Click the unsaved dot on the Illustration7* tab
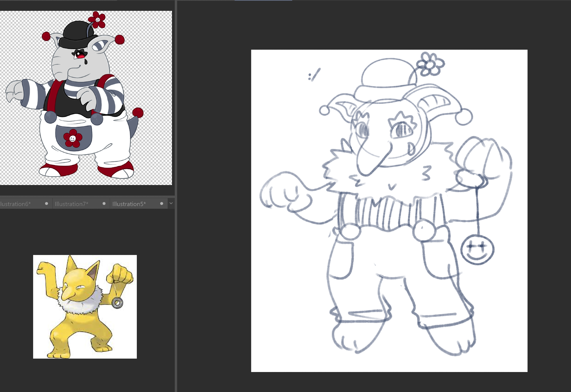 click(x=104, y=204)
